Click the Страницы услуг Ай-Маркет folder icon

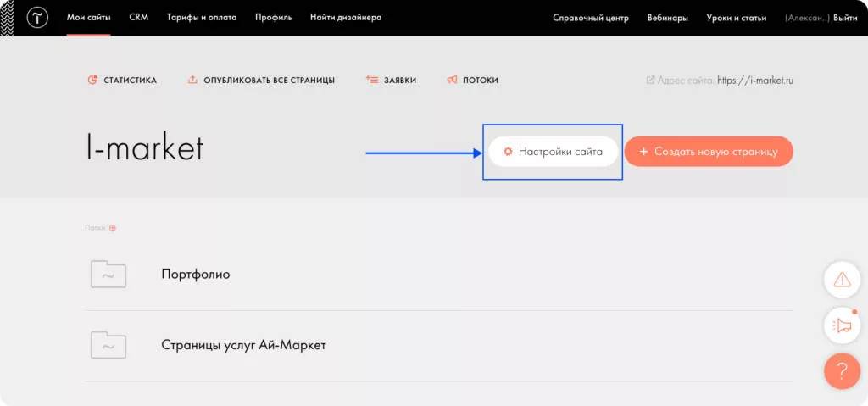(108, 344)
